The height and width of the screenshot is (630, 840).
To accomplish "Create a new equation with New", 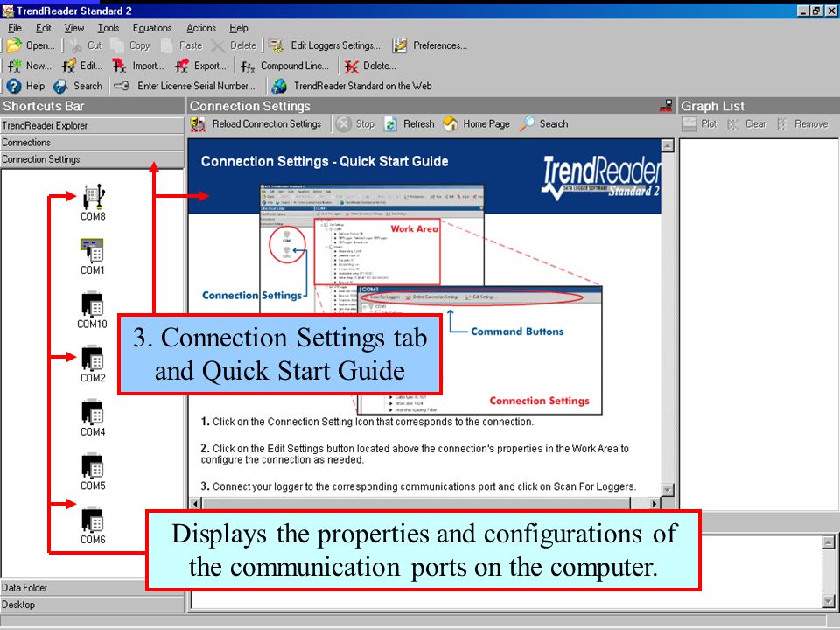I will pos(30,66).
